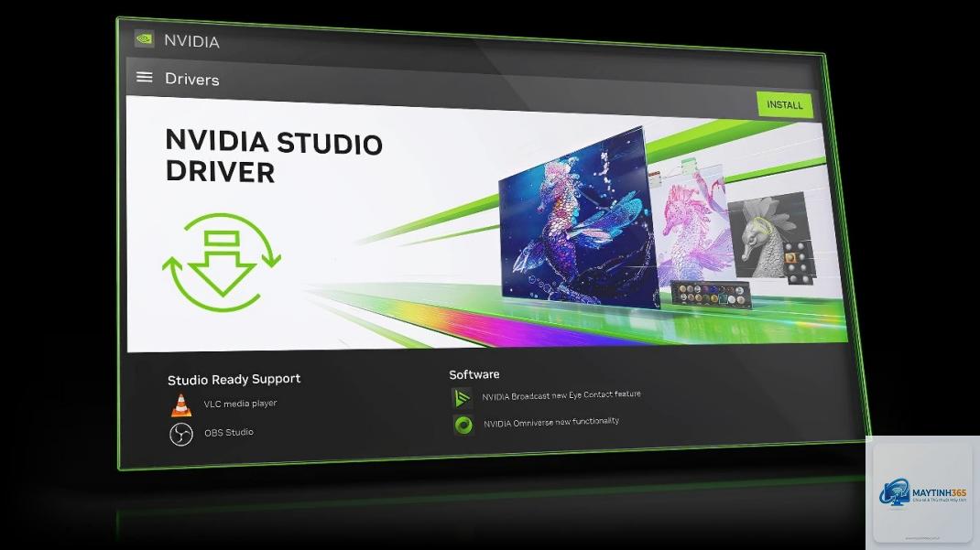Click the NVIDIA Omniverse icon
This screenshot has height=550, width=980.
coord(463,426)
